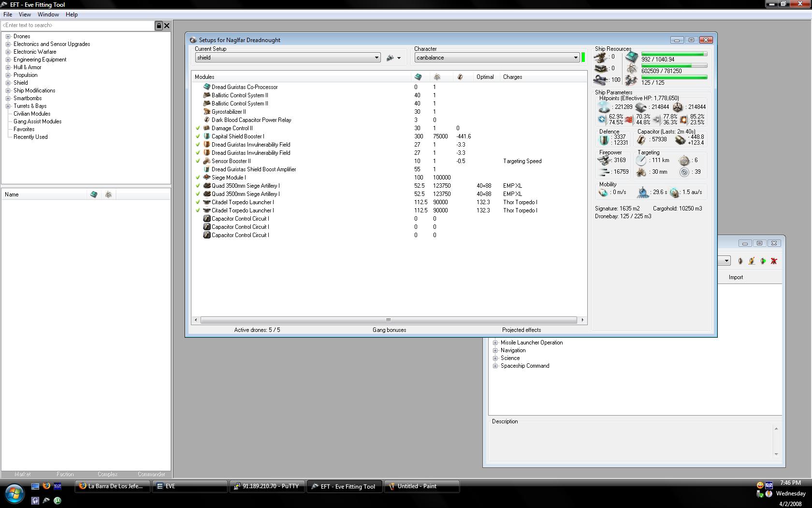Expand the Spaceship Command skill group
This screenshot has height=508, width=812.
click(495, 366)
